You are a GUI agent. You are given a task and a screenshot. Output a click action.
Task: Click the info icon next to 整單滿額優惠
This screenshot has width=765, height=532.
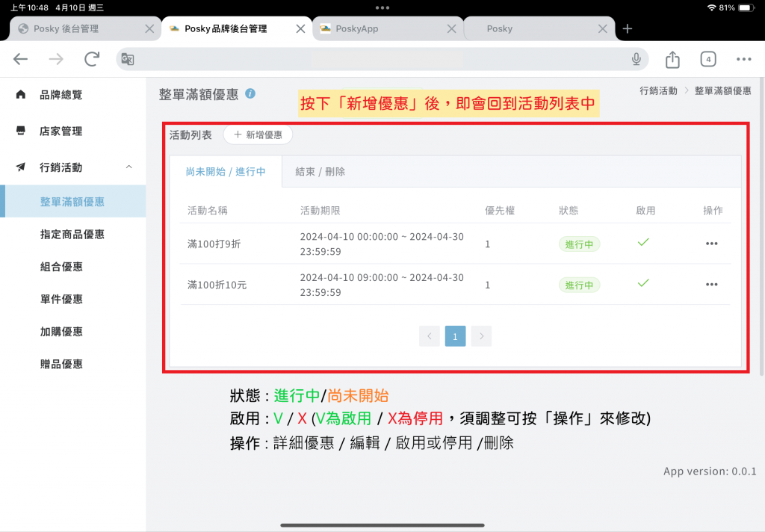point(250,93)
